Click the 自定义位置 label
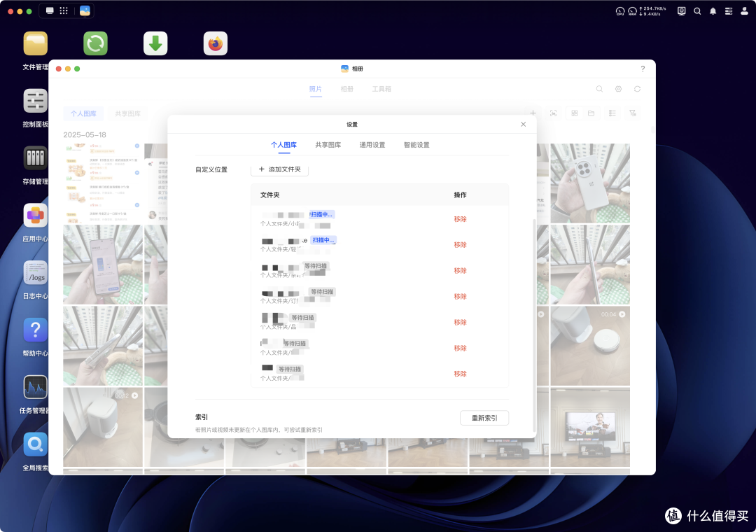Image resolution: width=756 pixels, height=532 pixels. click(211, 169)
